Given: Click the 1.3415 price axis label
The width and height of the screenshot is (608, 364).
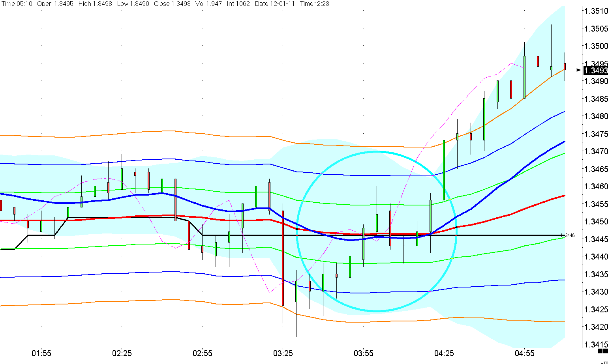Looking at the screenshot, I should [596, 344].
